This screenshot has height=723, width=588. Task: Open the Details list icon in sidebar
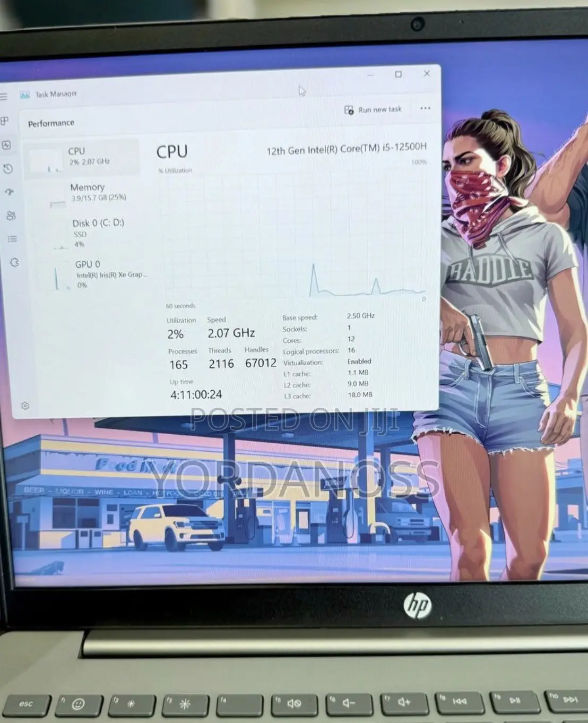click(12, 239)
